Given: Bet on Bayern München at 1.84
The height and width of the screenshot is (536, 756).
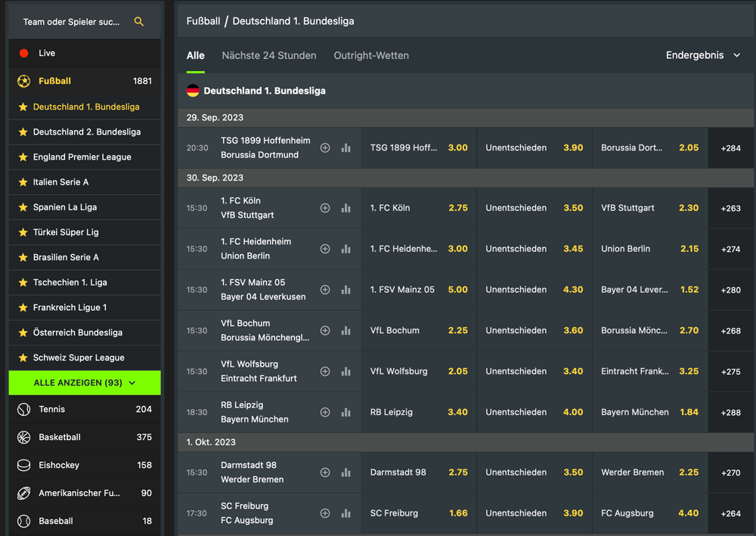Looking at the screenshot, I should pos(649,412).
